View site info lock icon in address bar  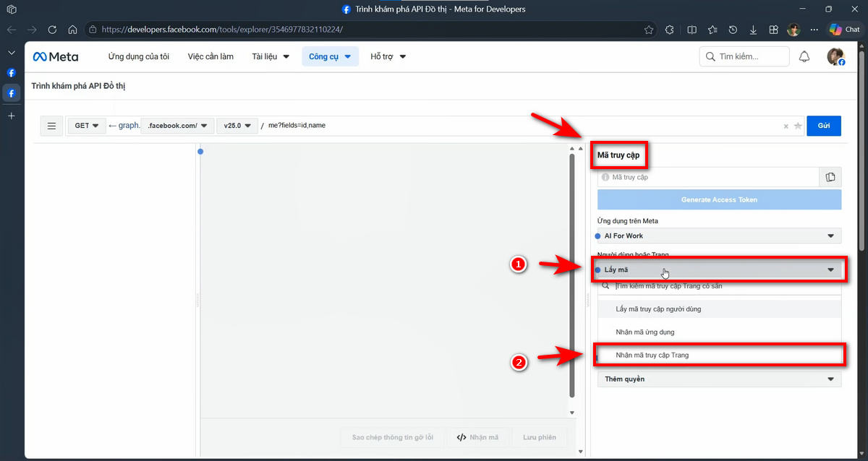pos(92,30)
